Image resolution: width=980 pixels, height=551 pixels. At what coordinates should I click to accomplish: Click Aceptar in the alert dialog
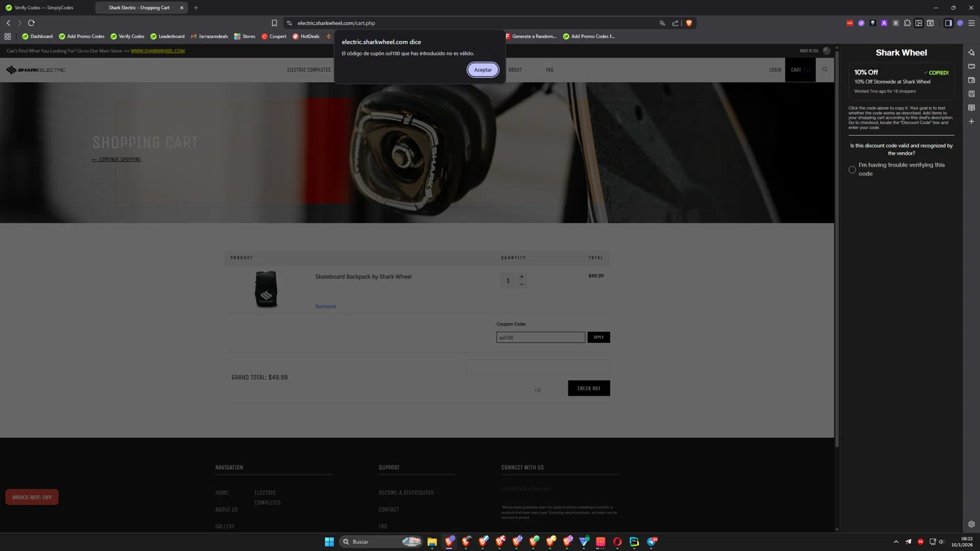(x=483, y=70)
